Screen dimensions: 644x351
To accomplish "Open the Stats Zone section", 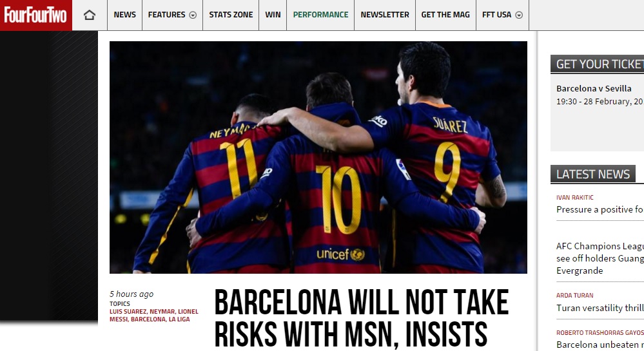I will click(231, 15).
